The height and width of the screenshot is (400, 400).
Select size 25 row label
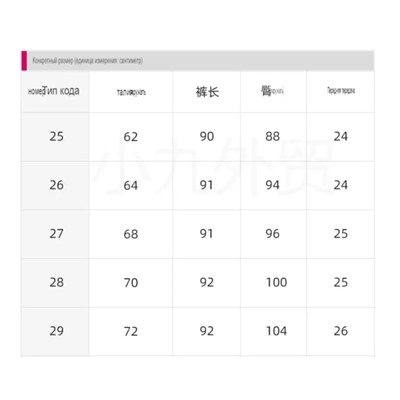55,137
